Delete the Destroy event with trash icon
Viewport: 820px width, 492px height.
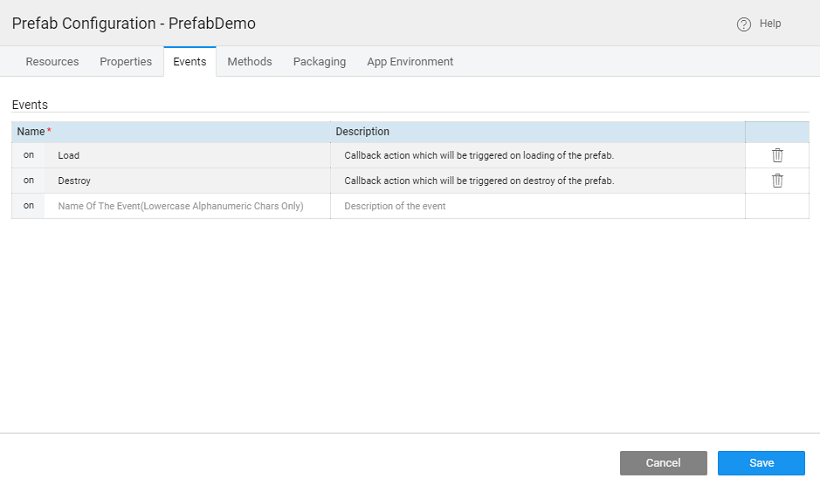coord(777,181)
